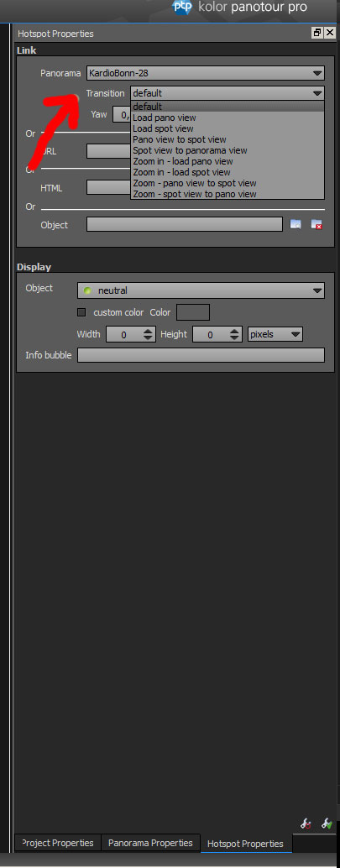
Task: Pick 'Spot view to panorama view' transition
Action: (x=190, y=150)
